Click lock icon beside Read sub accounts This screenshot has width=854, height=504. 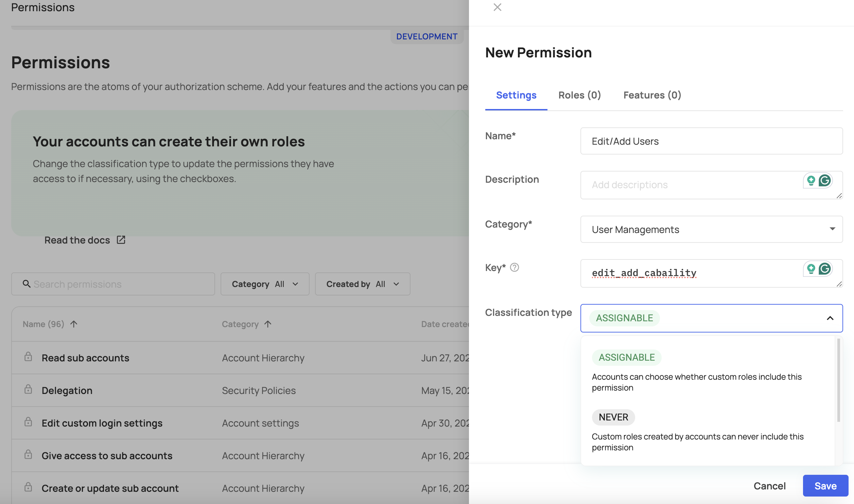click(28, 357)
